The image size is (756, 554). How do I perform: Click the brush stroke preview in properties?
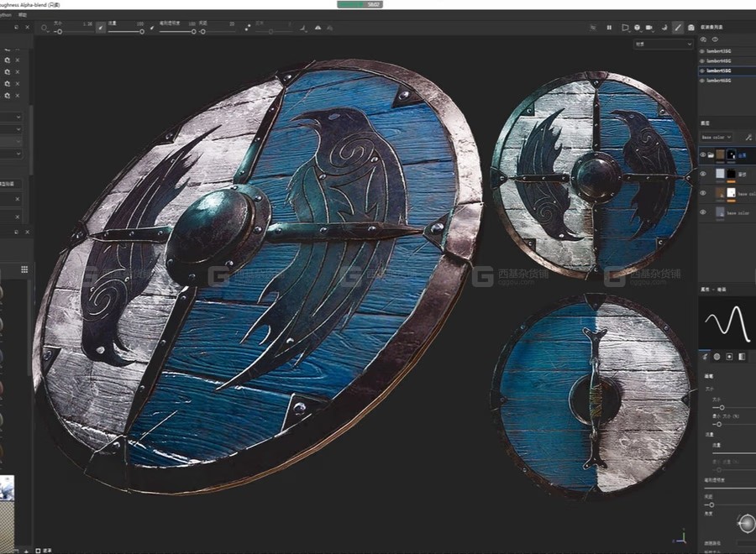[x=727, y=321]
